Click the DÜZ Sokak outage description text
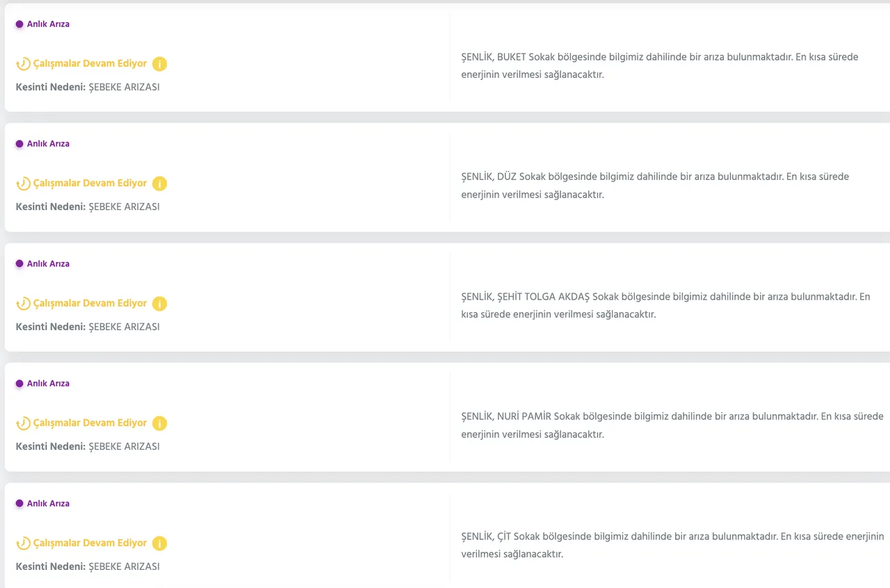890x588 pixels. [x=655, y=186]
